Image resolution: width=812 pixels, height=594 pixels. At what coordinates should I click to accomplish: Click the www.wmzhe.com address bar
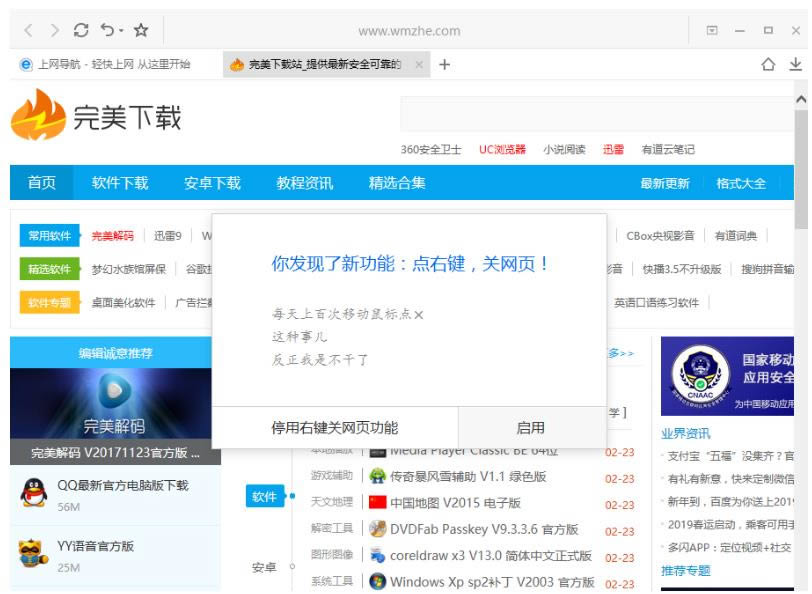(409, 31)
